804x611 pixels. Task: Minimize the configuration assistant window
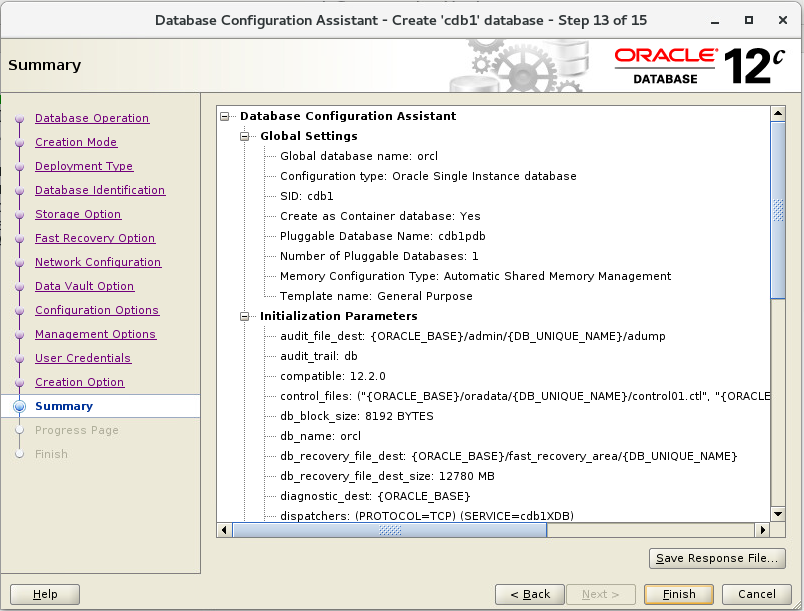(715, 21)
